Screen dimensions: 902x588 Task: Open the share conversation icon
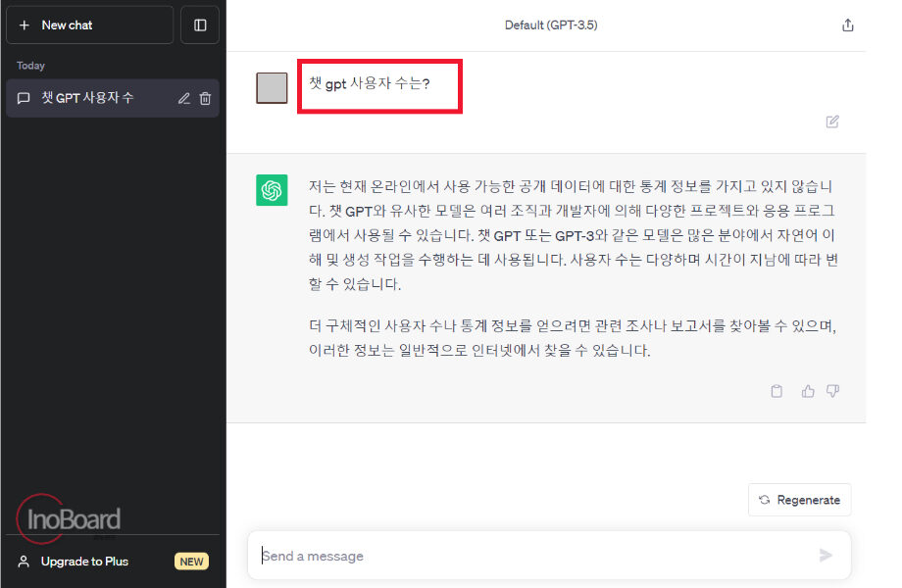point(847,25)
